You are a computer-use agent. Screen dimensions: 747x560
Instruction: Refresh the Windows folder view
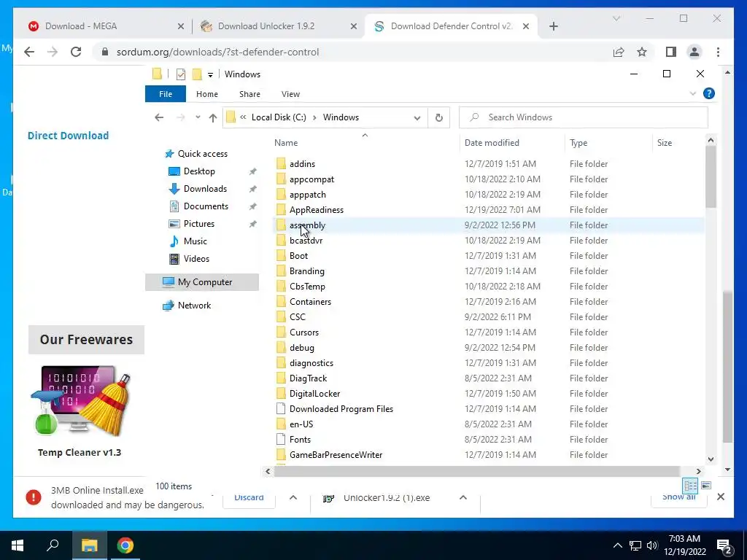pyautogui.click(x=438, y=117)
